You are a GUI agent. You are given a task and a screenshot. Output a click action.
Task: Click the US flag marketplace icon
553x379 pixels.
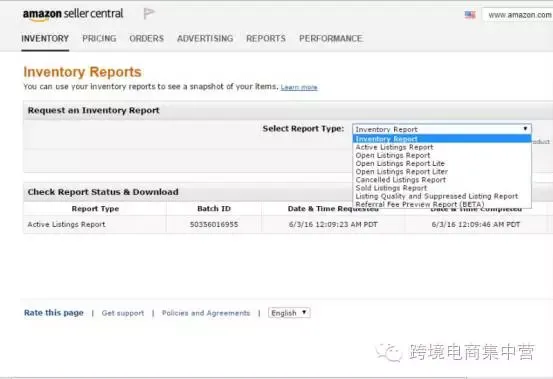point(470,15)
